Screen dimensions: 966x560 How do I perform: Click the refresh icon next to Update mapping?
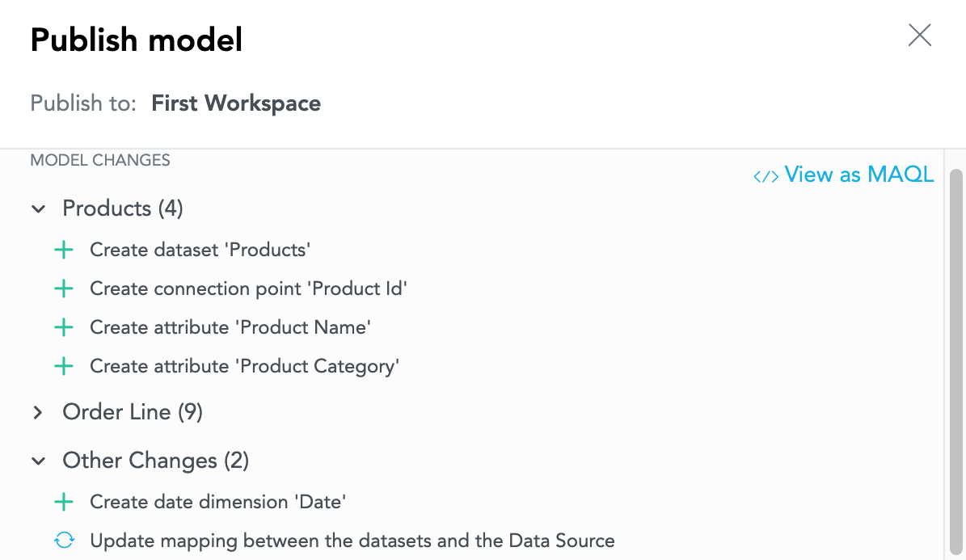(x=64, y=541)
